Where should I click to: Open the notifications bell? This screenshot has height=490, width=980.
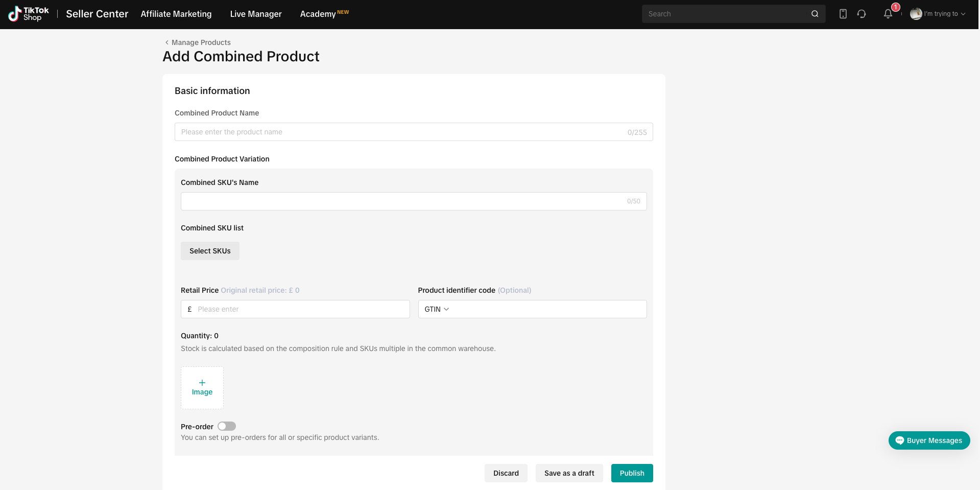point(888,14)
